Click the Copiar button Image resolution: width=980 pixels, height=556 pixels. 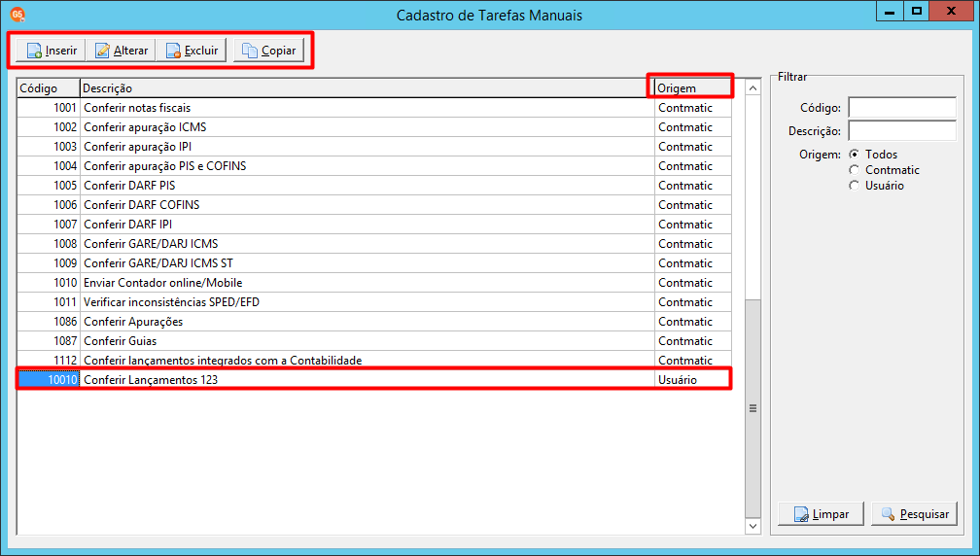click(268, 51)
